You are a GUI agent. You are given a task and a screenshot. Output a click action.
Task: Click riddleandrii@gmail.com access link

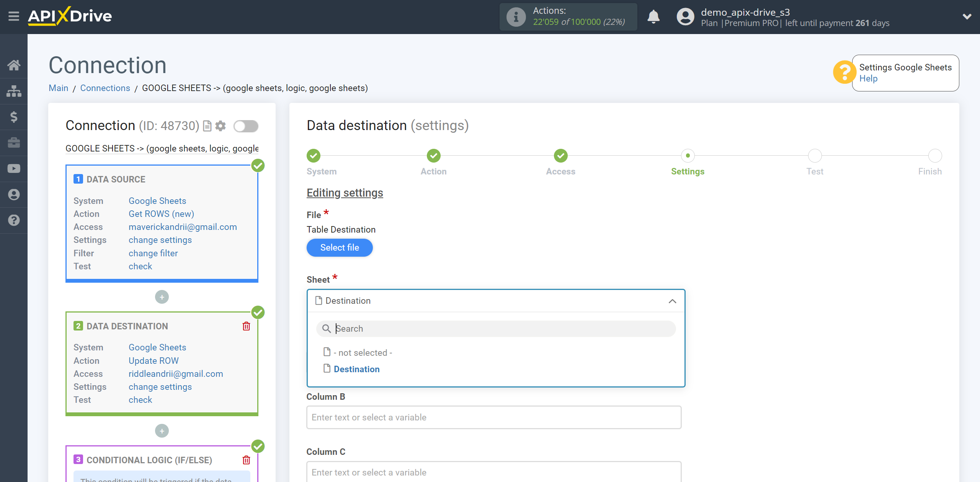(x=176, y=374)
